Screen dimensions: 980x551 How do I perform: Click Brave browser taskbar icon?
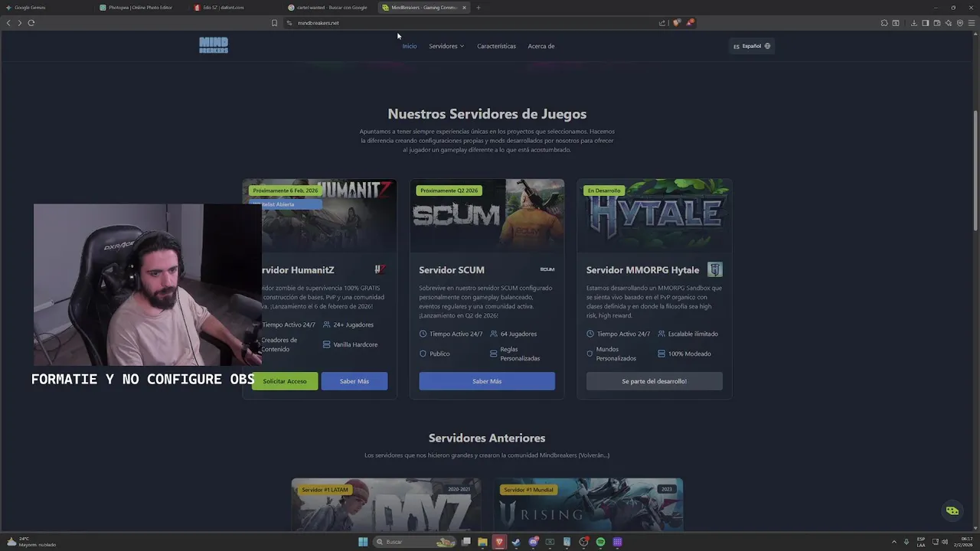tap(499, 542)
